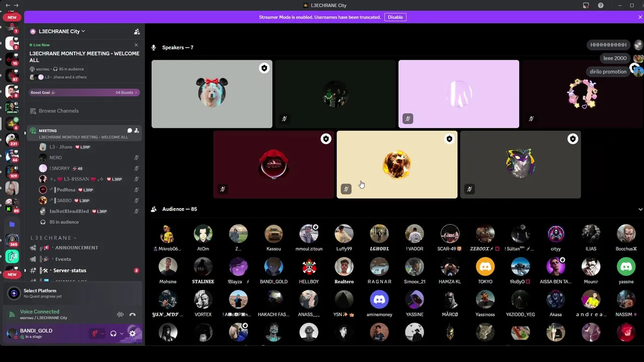Click moderator shield on the red car tile
Image resolution: width=644 pixels, height=362 pixels.
[326, 139]
